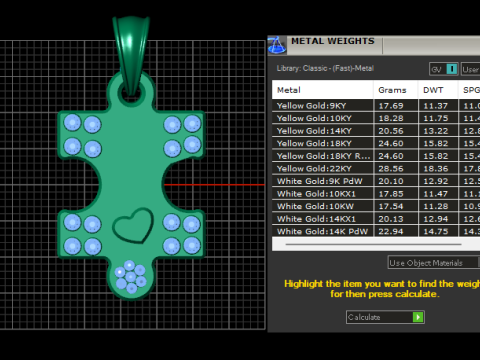Select the White Gold:14KX1 row

coord(376,219)
